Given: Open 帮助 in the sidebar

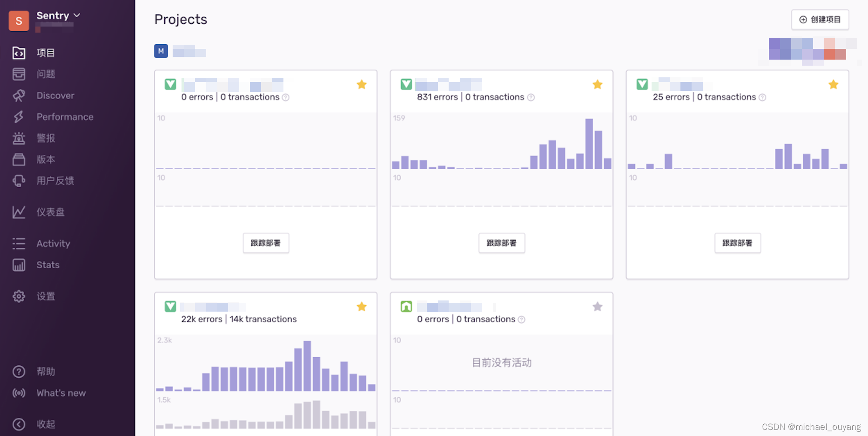Looking at the screenshot, I should pyautogui.click(x=46, y=372).
